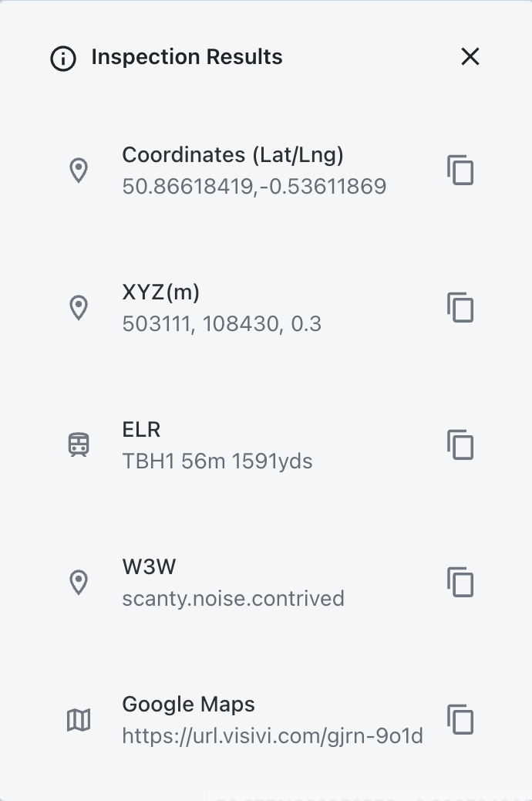Copy the Lat/Lng coordinates value
The width and height of the screenshot is (532, 801).
[460, 170]
